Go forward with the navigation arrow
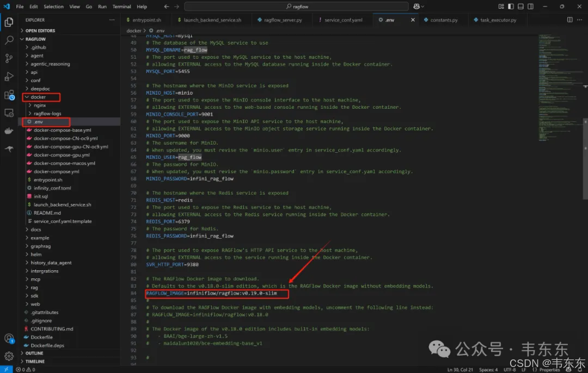588x373 pixels. pos(176,7)
